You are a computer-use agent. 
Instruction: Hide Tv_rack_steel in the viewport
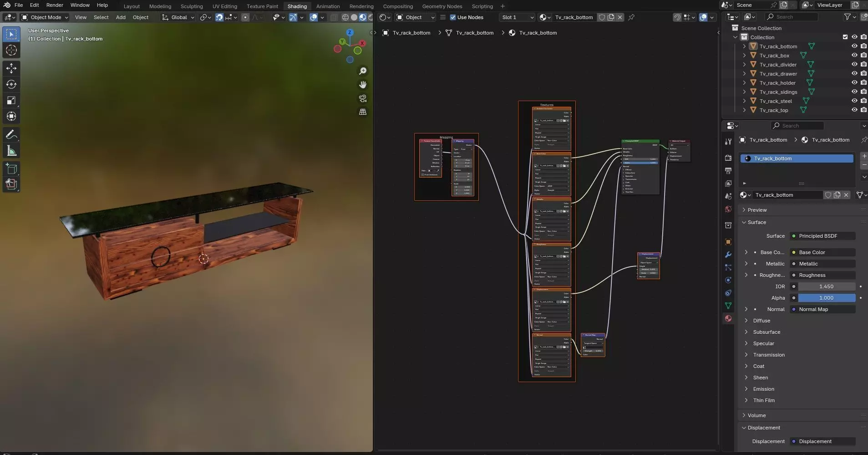tap(854, 101)
